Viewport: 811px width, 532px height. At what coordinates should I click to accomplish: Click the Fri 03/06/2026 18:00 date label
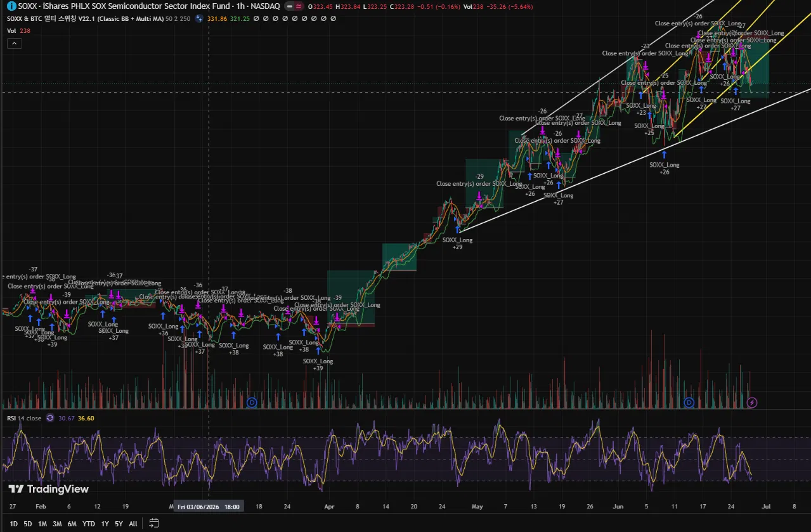[x=209, y=507]
